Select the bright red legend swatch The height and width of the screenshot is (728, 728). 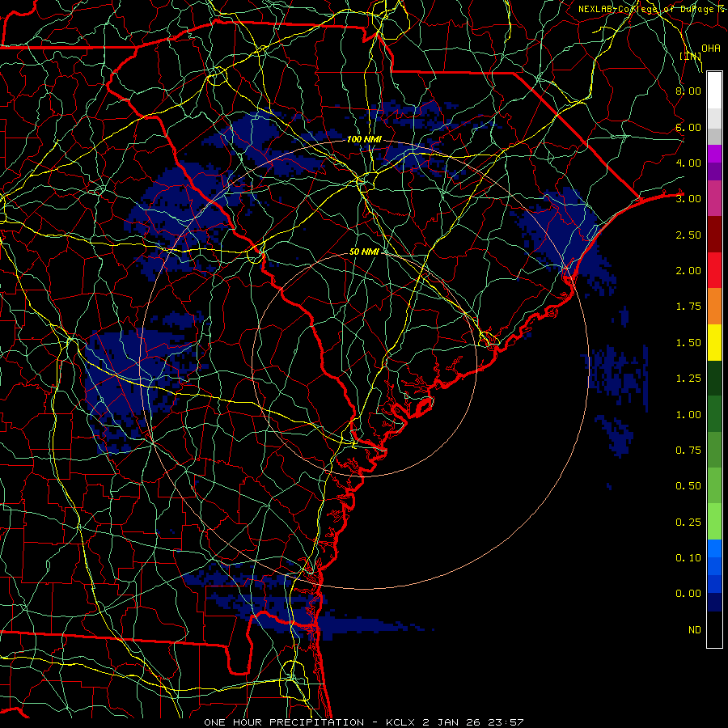(714, 271)
